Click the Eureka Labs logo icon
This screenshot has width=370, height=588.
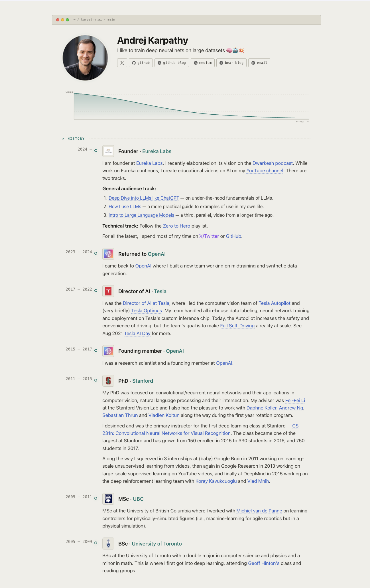tap(108, 151)
